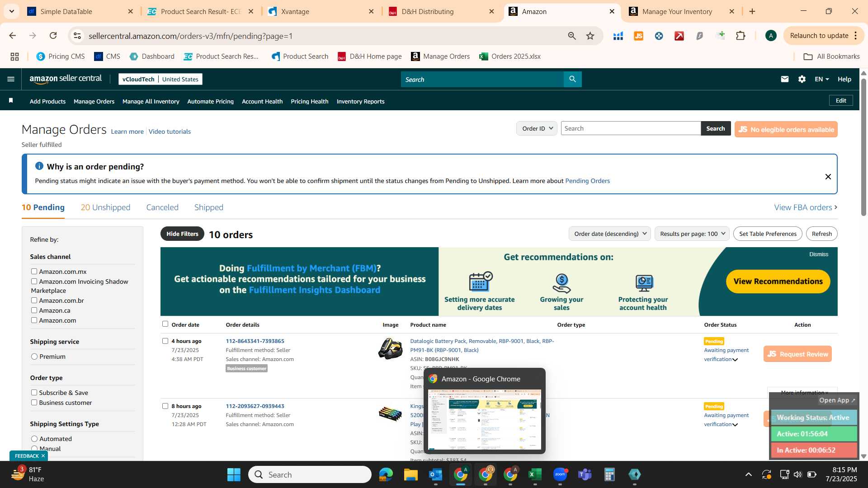Show hidden system tray icons chevron
The image size is (868, 488).
click(749, 474)
